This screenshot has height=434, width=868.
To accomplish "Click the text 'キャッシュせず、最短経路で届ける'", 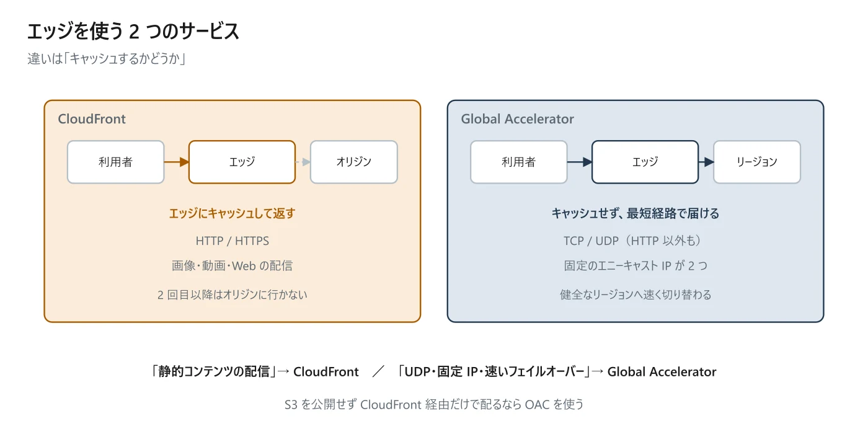I will point(635,213).
